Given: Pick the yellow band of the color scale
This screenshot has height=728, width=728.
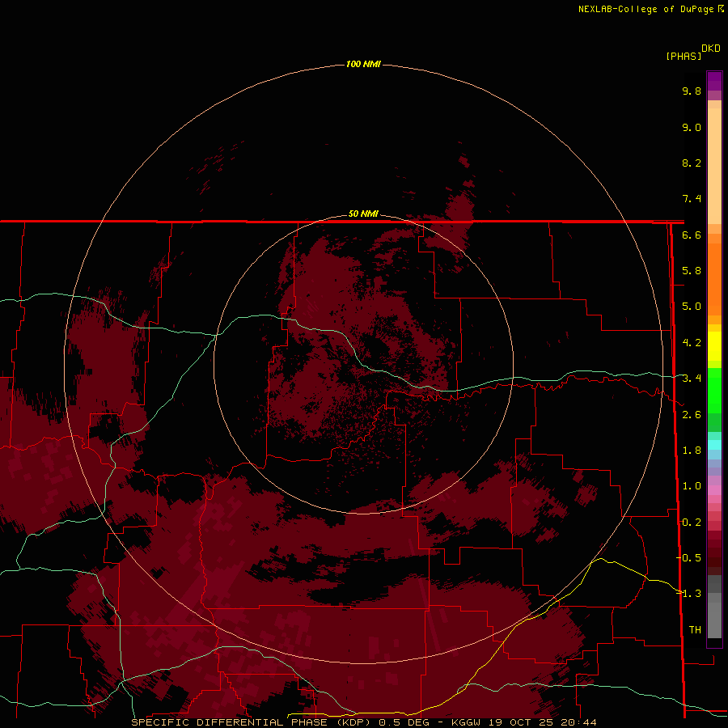Looking at the screenshot, I should pyautogui.click(x=714, y=346).
